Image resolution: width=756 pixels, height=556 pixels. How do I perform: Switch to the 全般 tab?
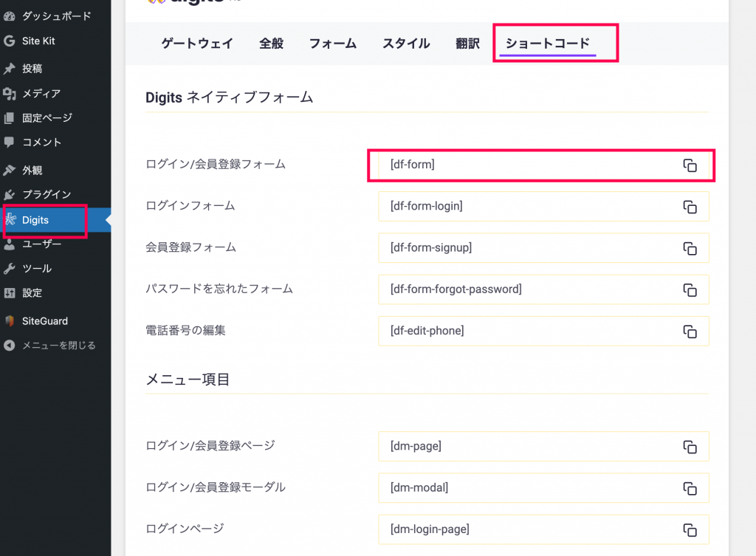[x=272, y=44]
